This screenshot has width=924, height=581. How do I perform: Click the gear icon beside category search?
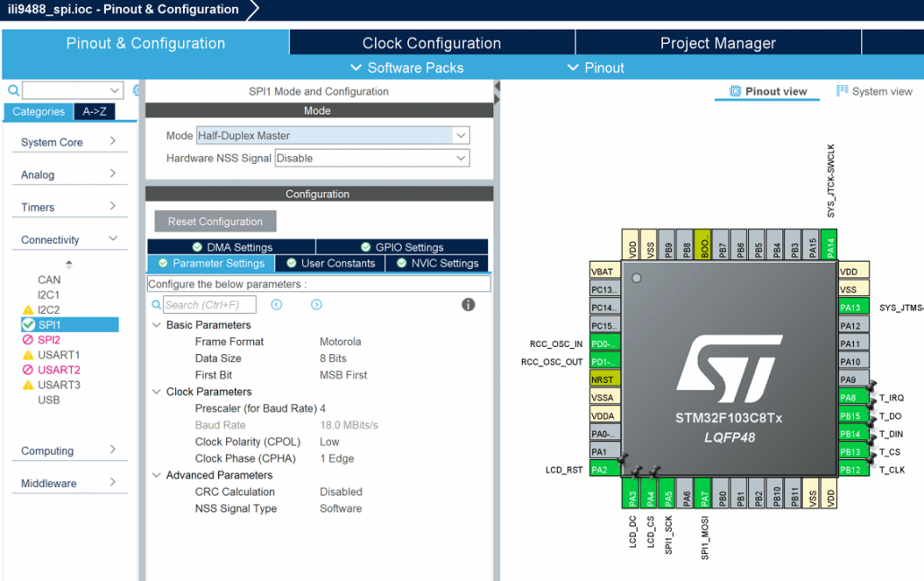136,91
